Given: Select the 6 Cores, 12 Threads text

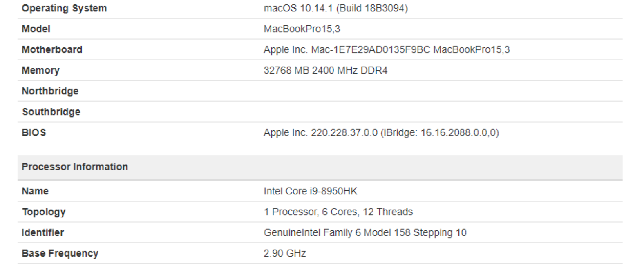Looking at the screenshot, I should click(x=367, y=212).
